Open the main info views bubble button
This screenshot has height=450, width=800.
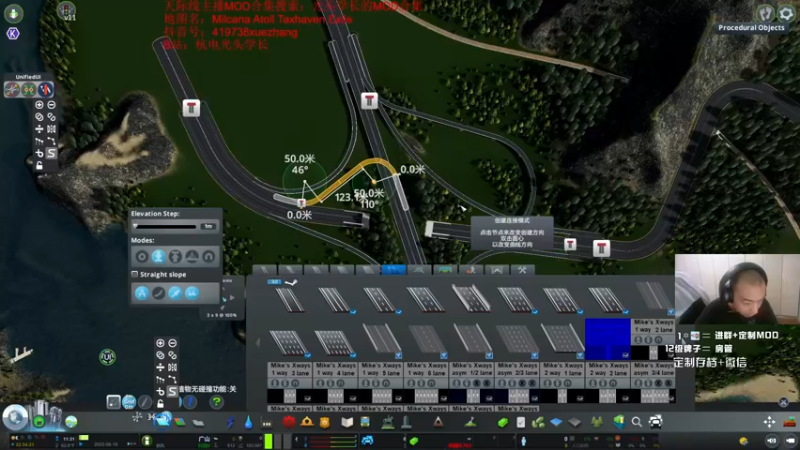pos(15,417)
